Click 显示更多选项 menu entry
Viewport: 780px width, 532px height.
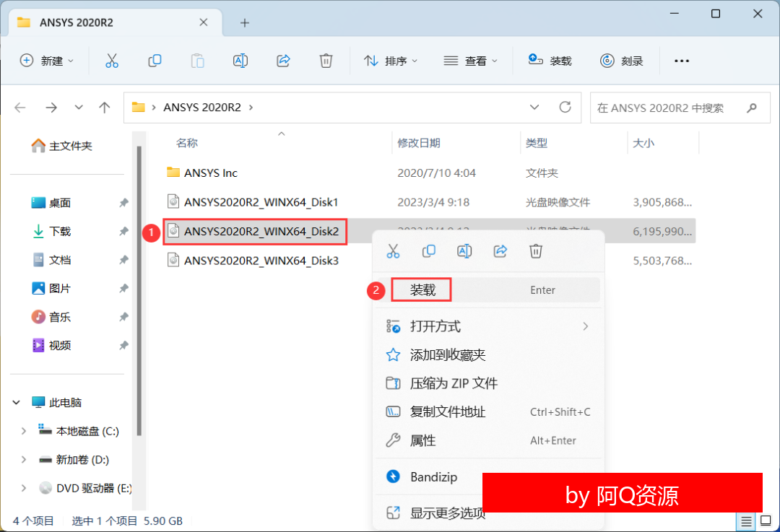(x=435, y=513)
